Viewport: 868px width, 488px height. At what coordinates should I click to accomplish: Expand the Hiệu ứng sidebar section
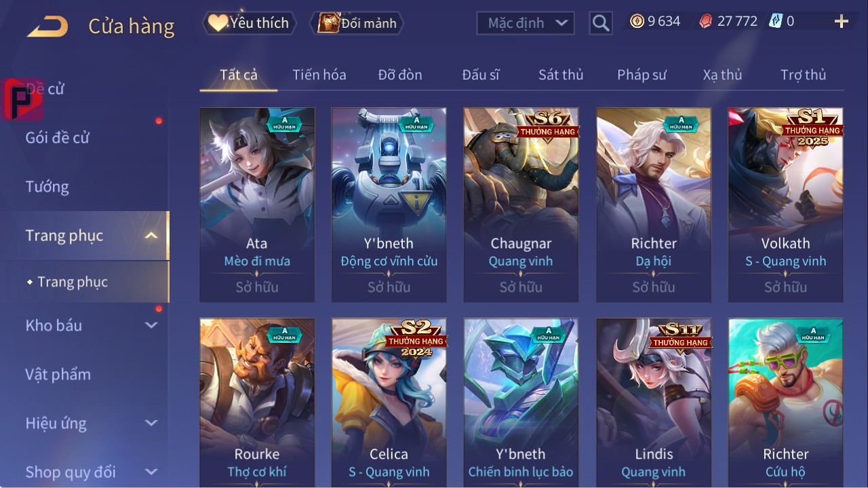(151, 423)
